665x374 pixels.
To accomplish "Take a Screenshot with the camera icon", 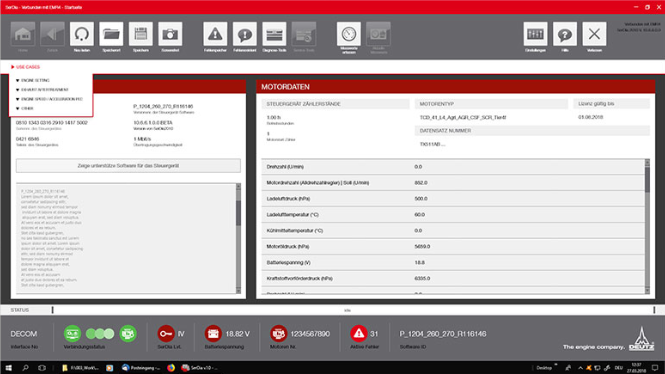I will [170, 34].
